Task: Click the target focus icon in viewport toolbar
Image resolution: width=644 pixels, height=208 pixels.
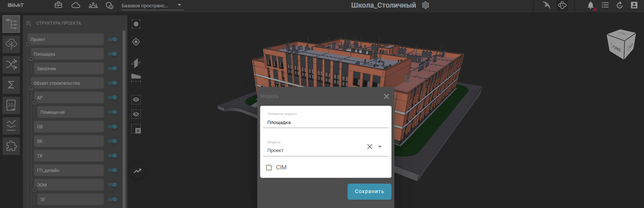Action: [x=136, y=42]
